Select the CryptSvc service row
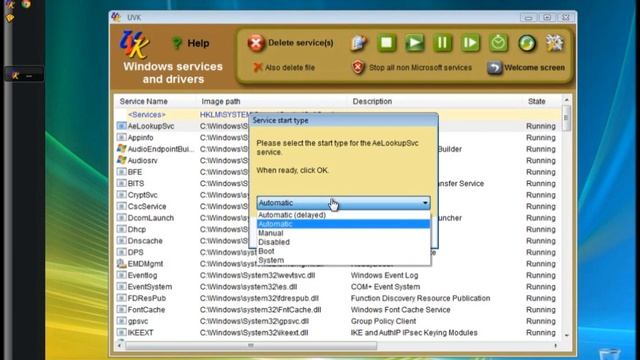 click(338, 195)
